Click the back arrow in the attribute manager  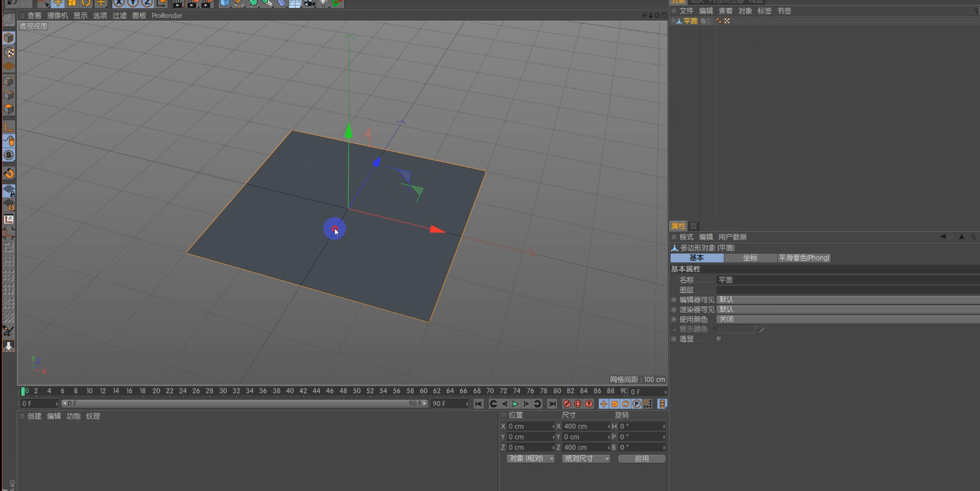[943, 237]
